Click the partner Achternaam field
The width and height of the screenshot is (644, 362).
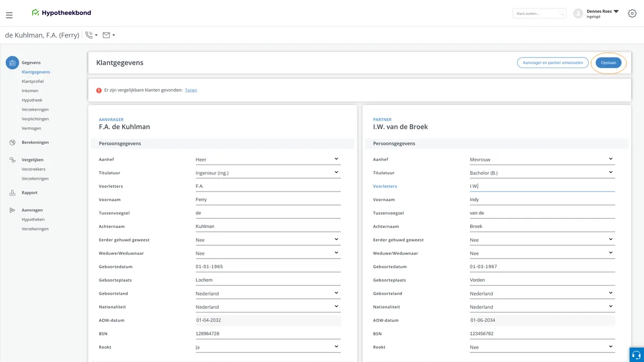pos(543,226)
